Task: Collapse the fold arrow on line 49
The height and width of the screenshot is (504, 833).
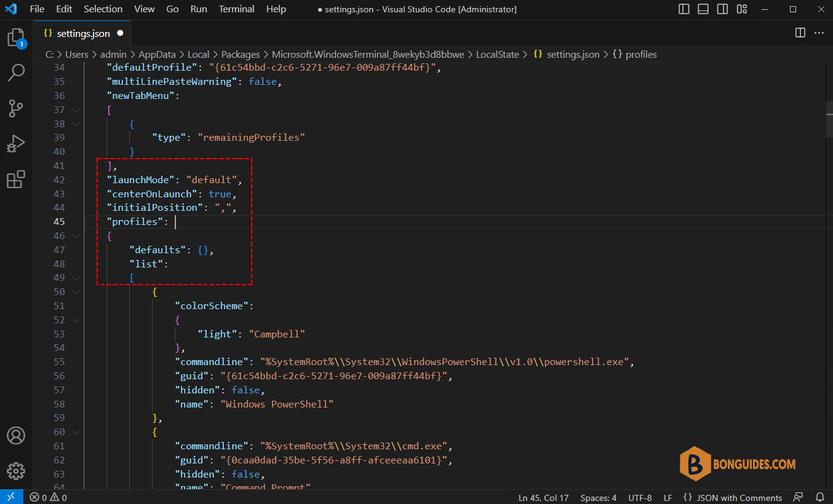Action: coord(76,278)
